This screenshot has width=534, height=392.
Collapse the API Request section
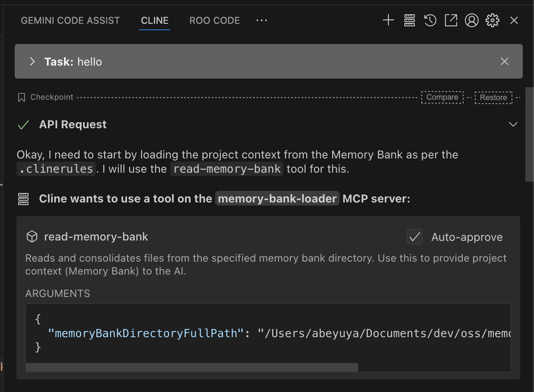(513, 124)
